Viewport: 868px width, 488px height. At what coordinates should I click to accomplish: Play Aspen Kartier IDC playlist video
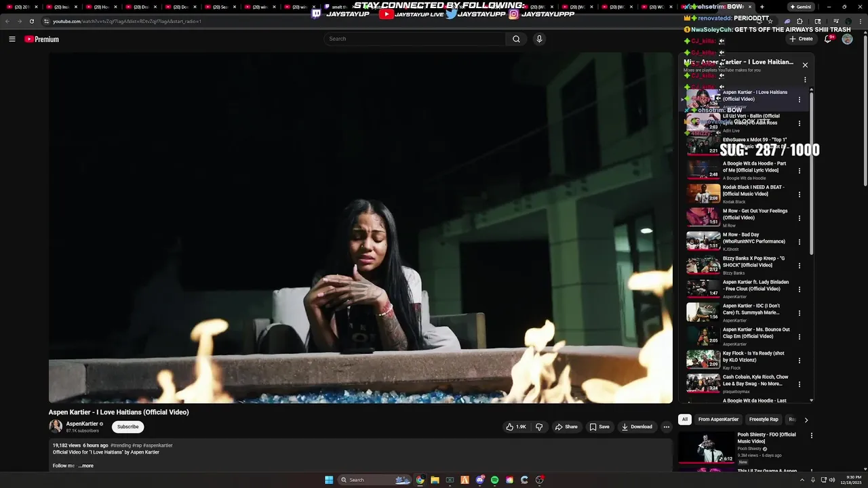coord(703,312)
